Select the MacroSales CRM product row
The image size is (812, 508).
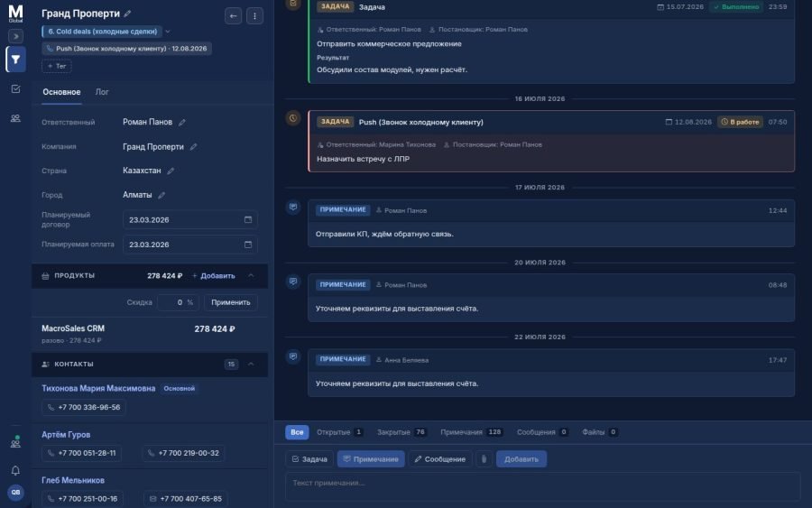[x=150, y=334]
